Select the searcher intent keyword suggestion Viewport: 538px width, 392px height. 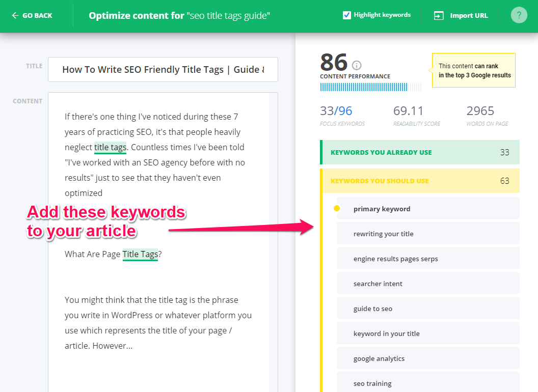428,283
